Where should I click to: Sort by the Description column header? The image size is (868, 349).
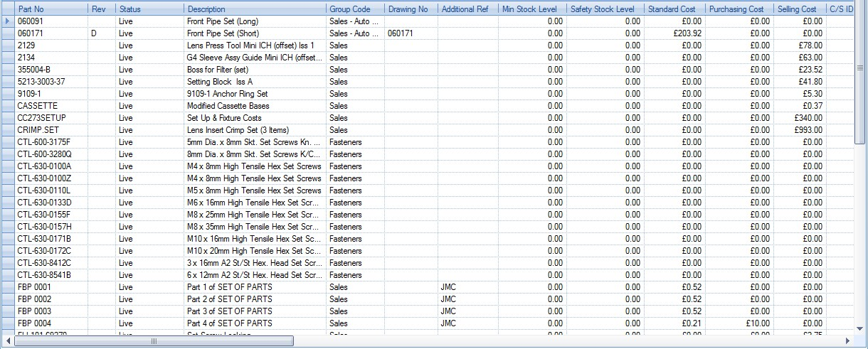[255, 9]
